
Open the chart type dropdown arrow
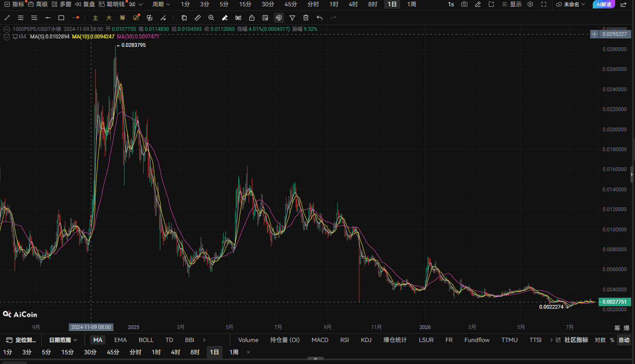pyautogui.click(x=141, y=4)
